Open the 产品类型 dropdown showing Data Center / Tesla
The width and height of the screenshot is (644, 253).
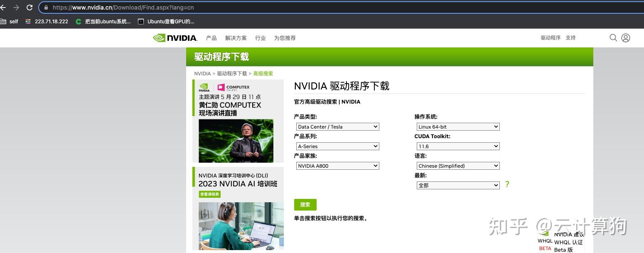coord(337,126)
